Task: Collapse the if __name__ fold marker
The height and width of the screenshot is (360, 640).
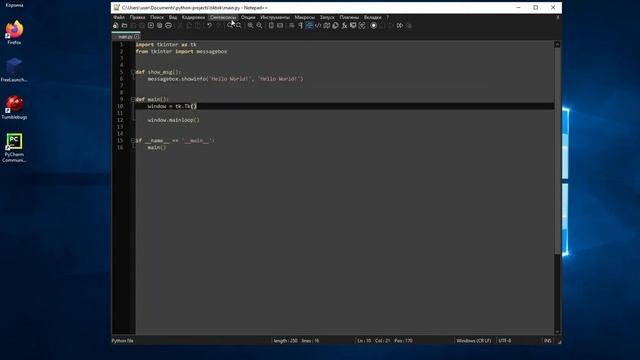Action: coord(133,140)
